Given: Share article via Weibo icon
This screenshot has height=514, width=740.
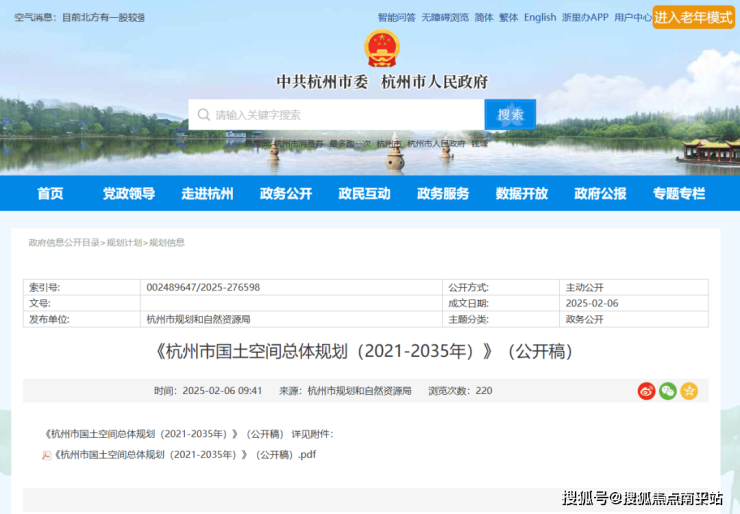Looking at the screenshot, I should (646, 391).
